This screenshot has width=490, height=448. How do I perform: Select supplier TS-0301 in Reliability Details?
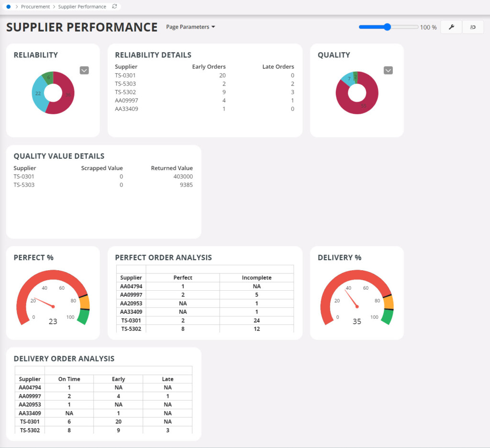(x=125, y=76)
